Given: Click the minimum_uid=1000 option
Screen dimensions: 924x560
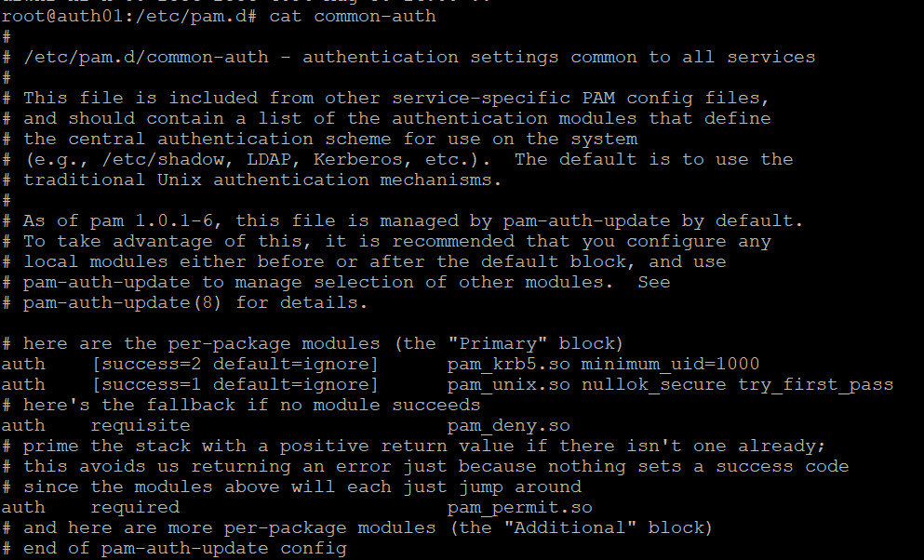Looking at the screenshot, I should pyautogui.click(x=670, y=364).
